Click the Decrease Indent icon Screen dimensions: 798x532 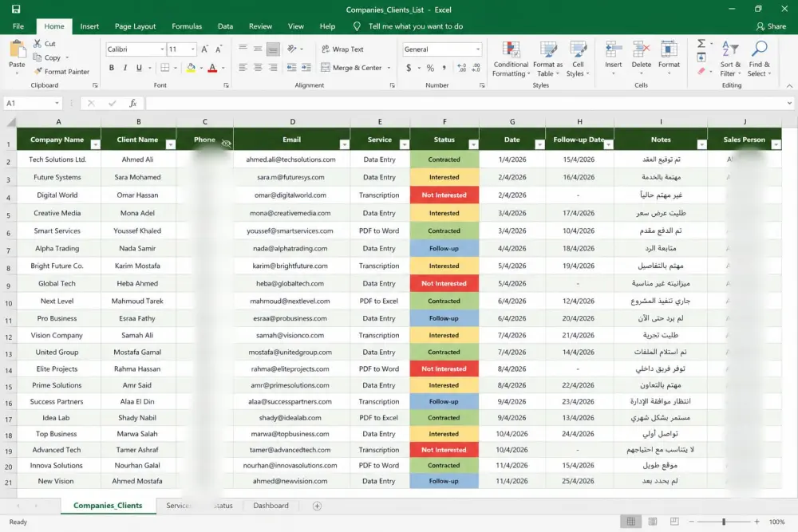[291, 68]
